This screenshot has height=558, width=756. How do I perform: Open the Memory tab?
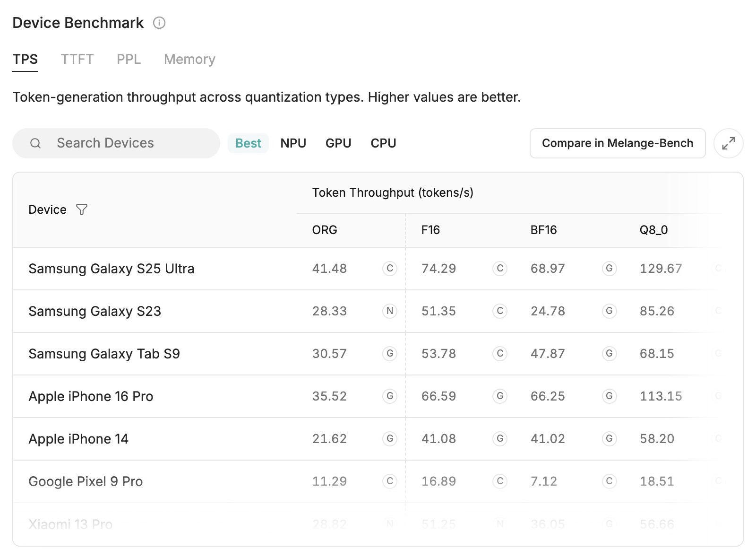point(189,60)
